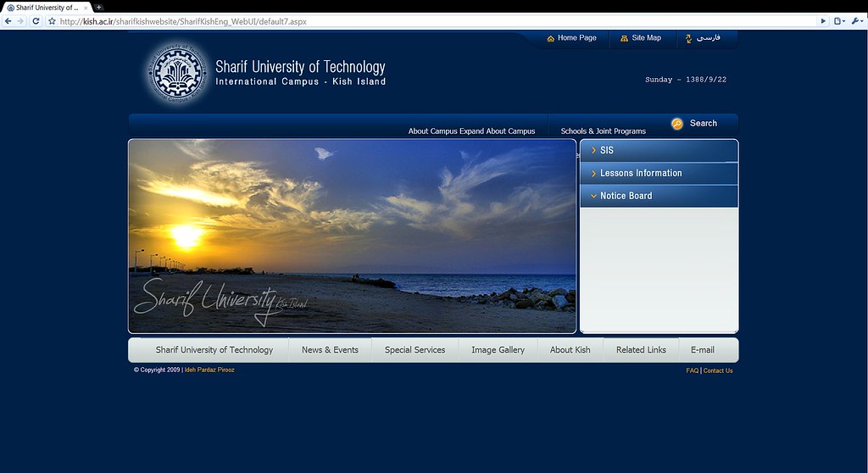
Task: Open the browser page menu dropdown
Action: click(x=839, y=20)
